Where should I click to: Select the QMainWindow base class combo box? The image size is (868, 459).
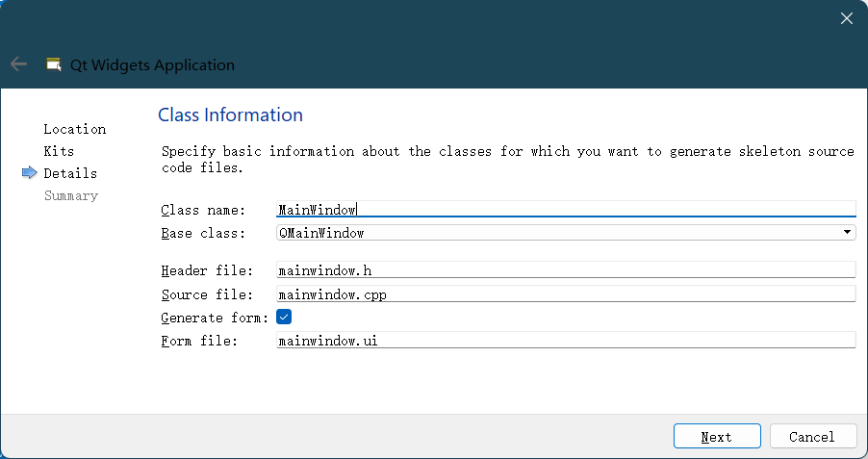pyautogui.click(x=566, y=233)
